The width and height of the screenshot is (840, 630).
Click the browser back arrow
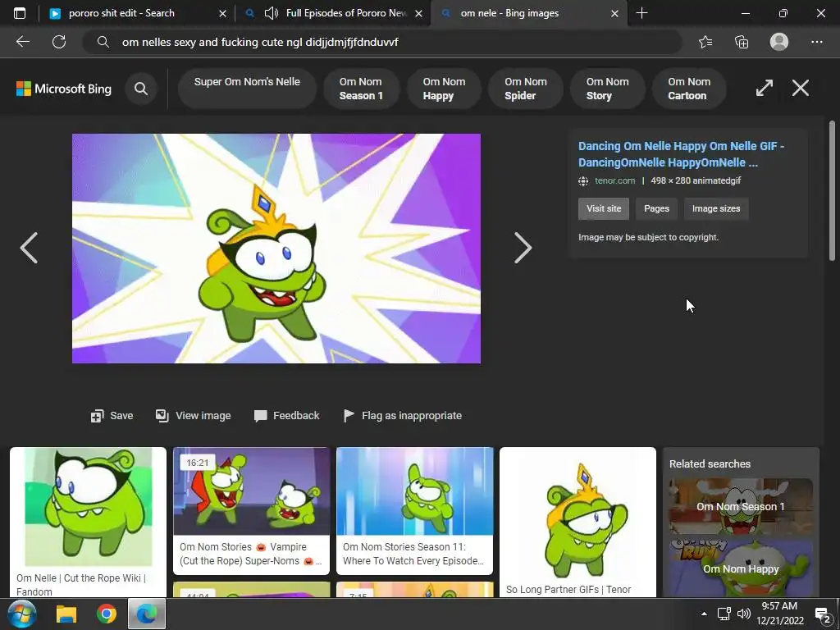[x=22, y=42]
